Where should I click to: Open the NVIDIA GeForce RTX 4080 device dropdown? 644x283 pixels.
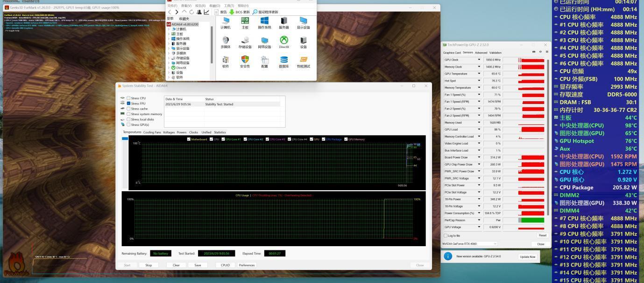click(x=470, y=244)
